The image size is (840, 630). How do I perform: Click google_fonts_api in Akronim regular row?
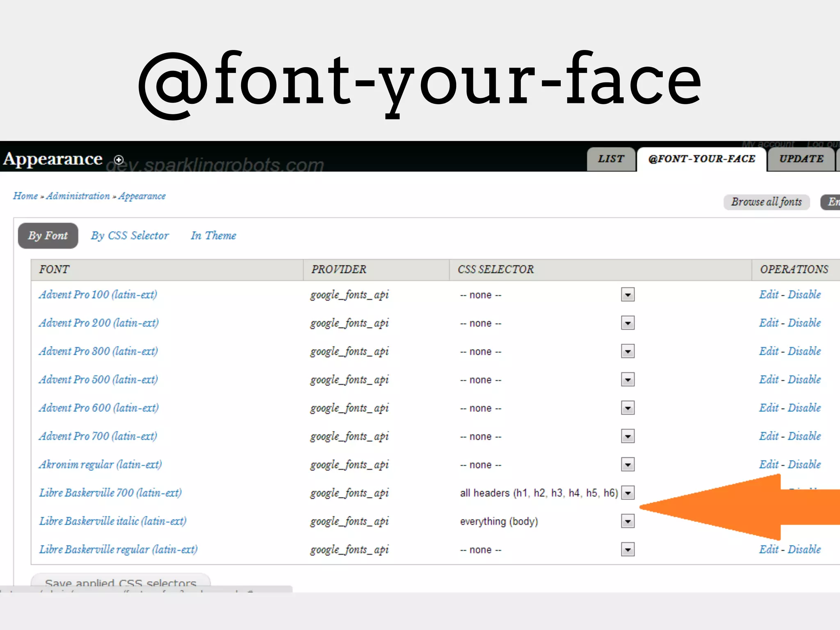349,465
